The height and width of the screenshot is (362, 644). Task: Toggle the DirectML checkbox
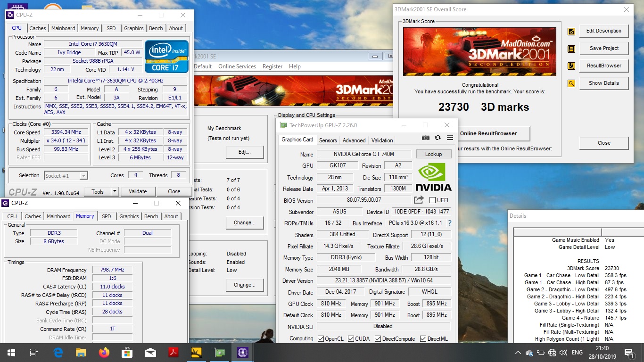point(423,338)
